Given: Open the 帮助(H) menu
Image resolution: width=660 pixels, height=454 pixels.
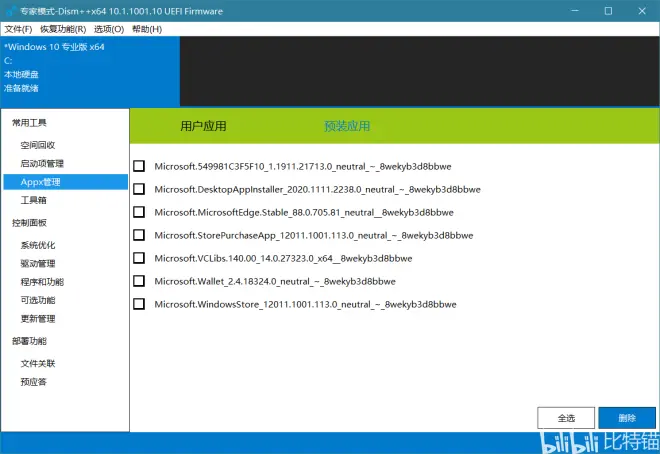Looking at the screenshot, I should (146, 29).
